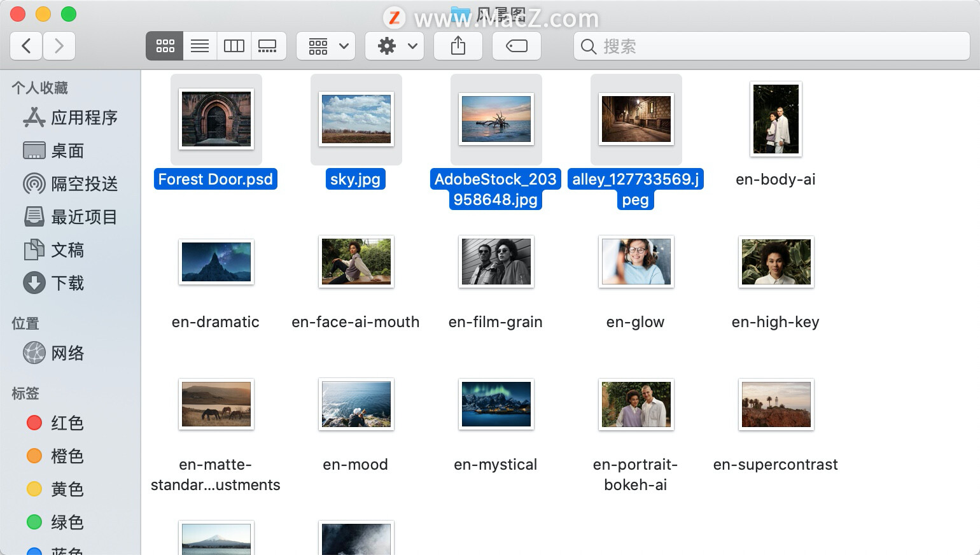The height and width of the screenshot is (555, 980).
Task: Go forward with the right chevron button
Action: [59, 46]
